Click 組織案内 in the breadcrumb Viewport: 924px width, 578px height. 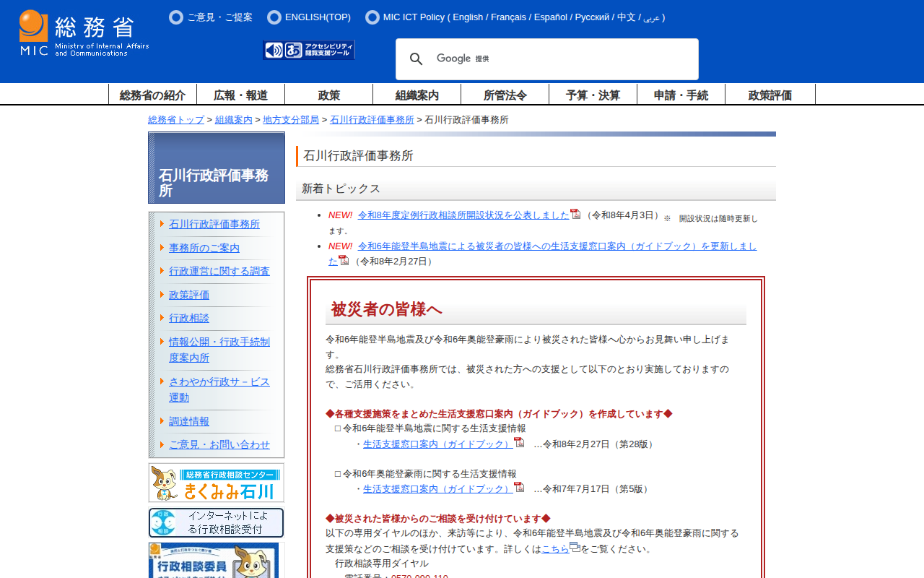234,120
